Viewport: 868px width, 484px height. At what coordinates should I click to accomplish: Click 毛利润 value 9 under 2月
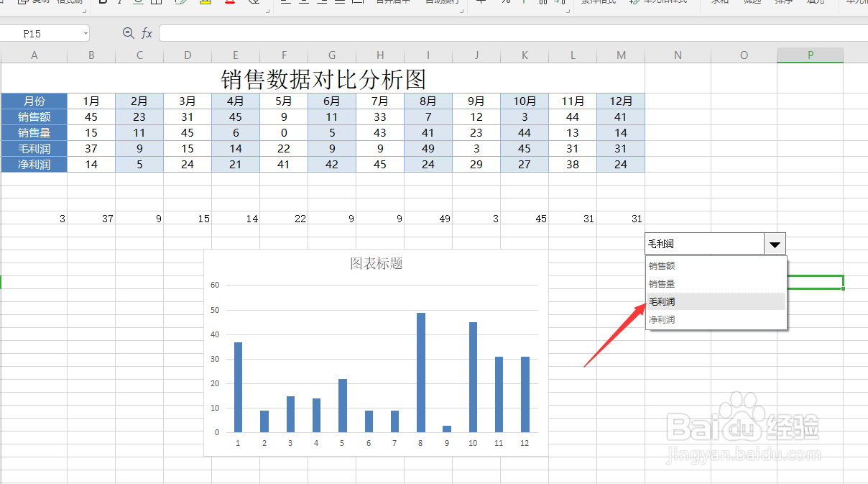(x=139, y=149)
